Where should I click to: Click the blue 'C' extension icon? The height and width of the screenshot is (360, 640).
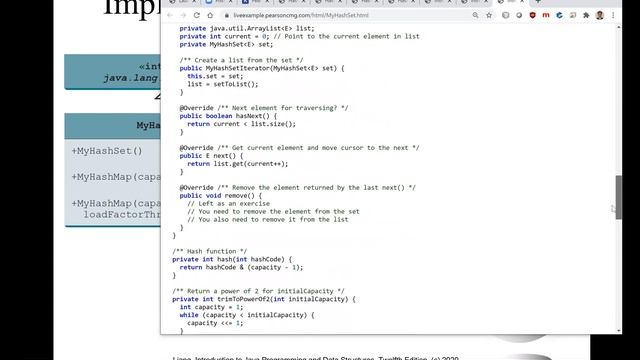[560, 15]
